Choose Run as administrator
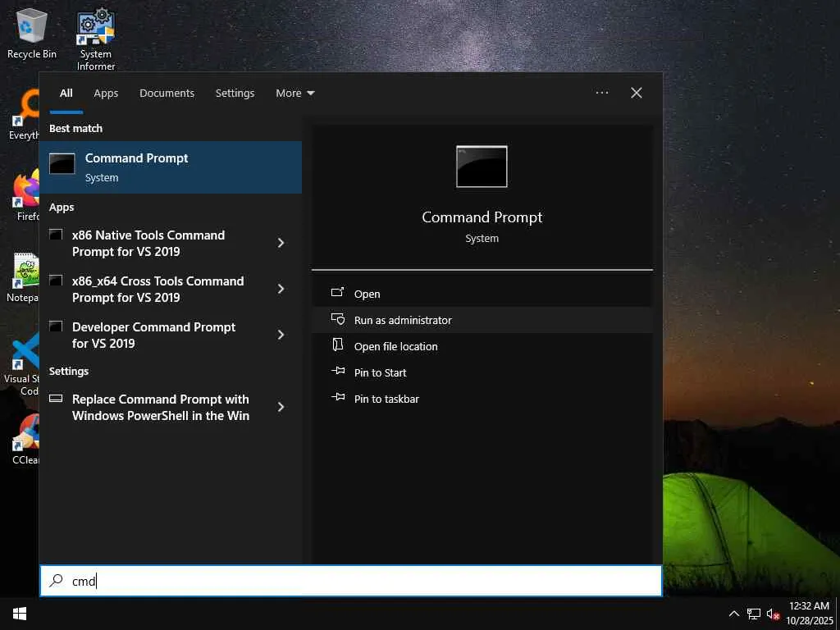 pyautogui.click(x=482, y=320)
